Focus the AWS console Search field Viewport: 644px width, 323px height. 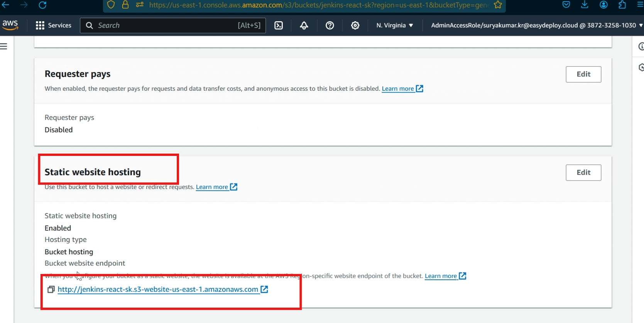pyautogui.click(x=173, y=25)
